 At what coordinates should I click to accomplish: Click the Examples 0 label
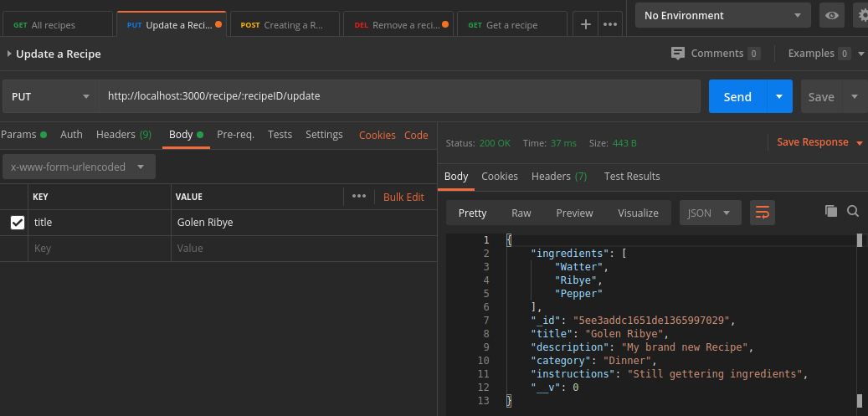pyautogui.click(x=819, y=54)
